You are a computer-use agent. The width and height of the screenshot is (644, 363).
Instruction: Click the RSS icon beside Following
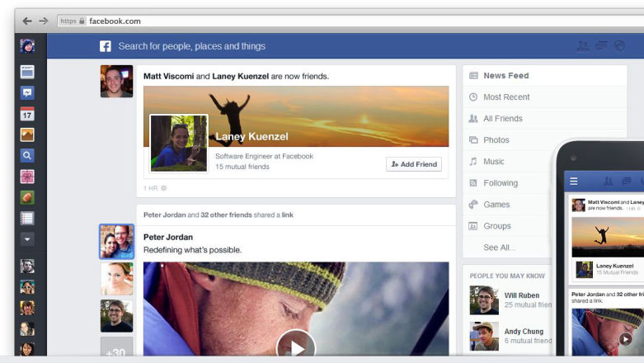(473, 183)
